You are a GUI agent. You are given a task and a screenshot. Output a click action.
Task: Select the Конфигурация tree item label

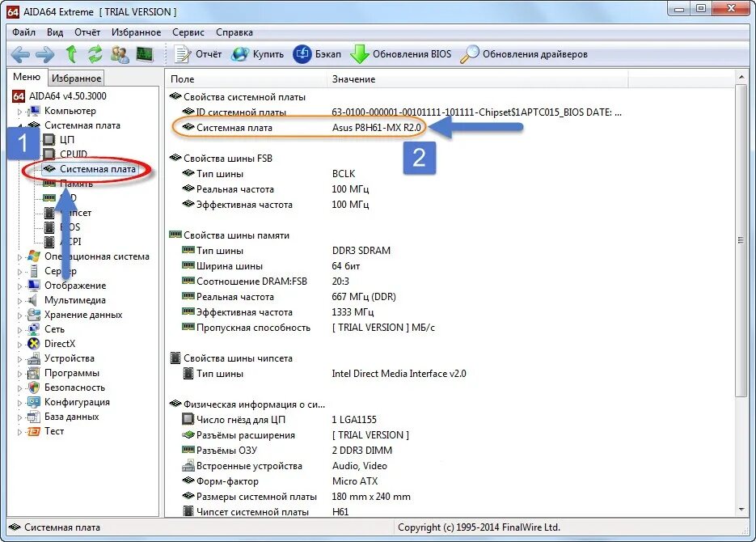[x=77, y=402]
